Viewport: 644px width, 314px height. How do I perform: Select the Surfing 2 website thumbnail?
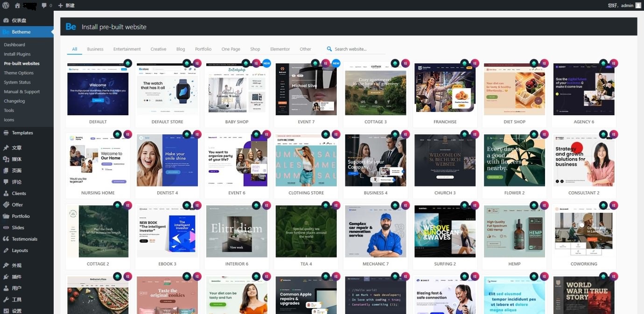(445, 231)
